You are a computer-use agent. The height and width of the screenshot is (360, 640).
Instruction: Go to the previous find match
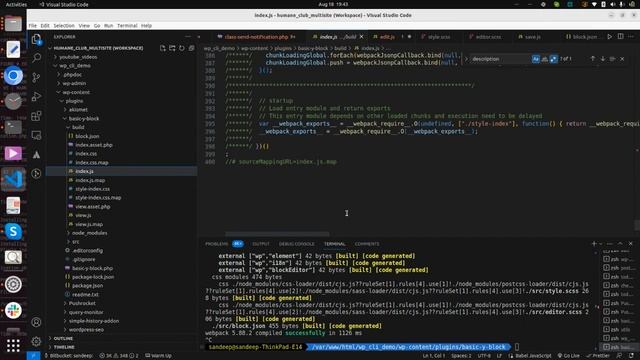593,59
